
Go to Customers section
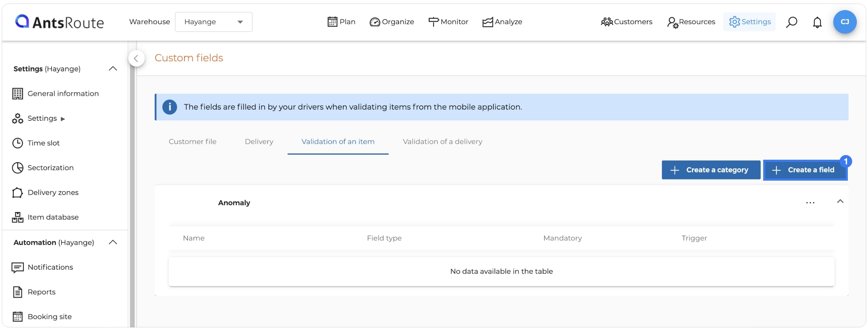click(x=626, y=22)
